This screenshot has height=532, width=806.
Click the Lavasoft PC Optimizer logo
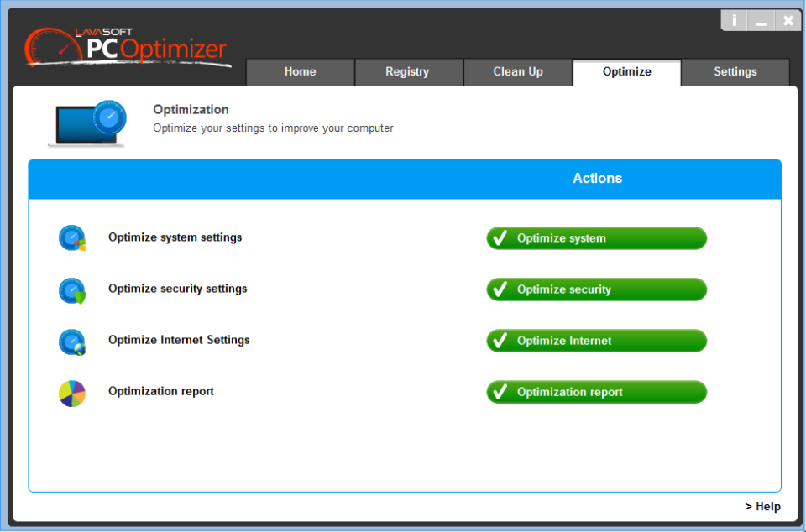pos(127,47)
